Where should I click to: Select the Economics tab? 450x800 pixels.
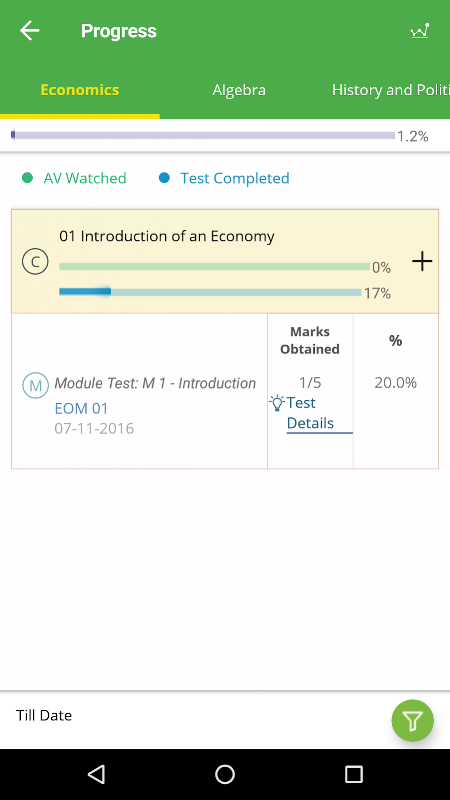(x=80, y=90)
